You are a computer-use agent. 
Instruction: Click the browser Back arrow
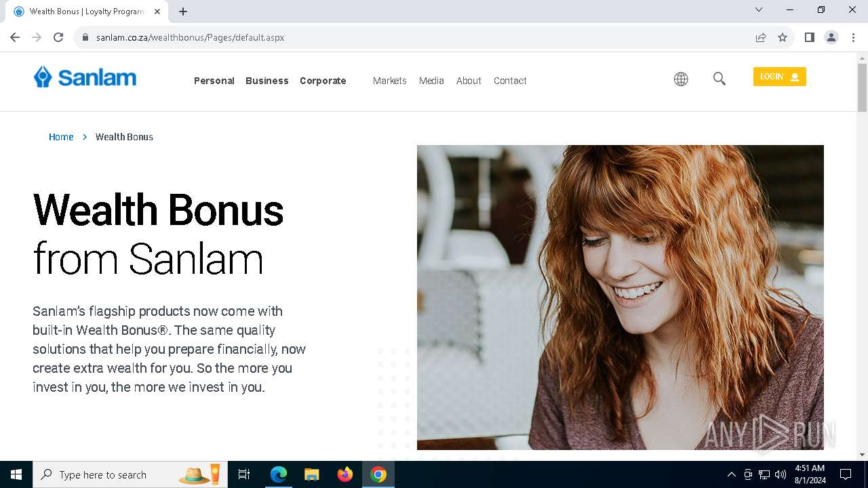pyautogui.click(x=15, y=37)
